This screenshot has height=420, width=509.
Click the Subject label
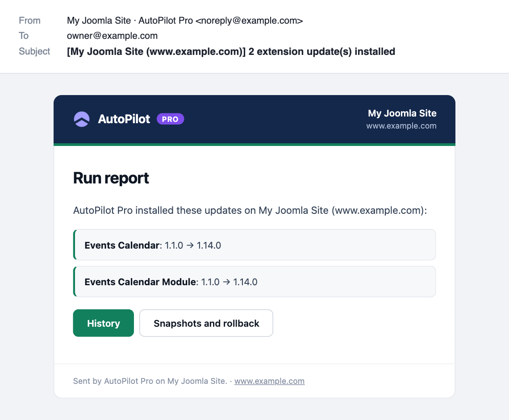pyautogui.click(x=34, y=51)
